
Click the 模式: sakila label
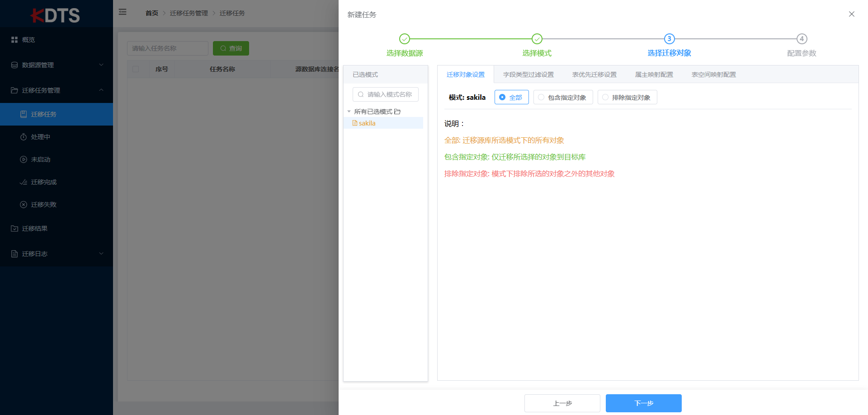[467, 97]
